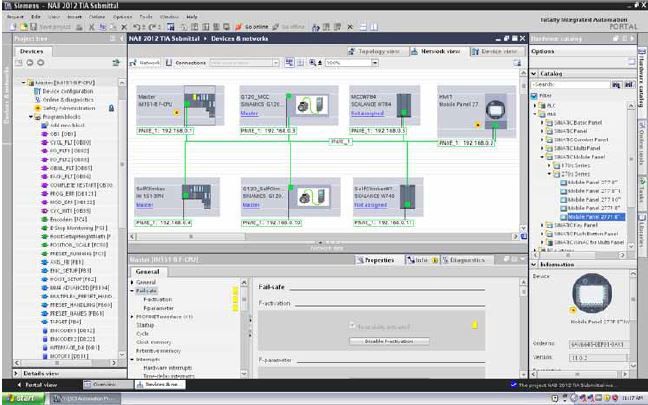Collapse the Program blocks tree node

click(x=31, y=117)
